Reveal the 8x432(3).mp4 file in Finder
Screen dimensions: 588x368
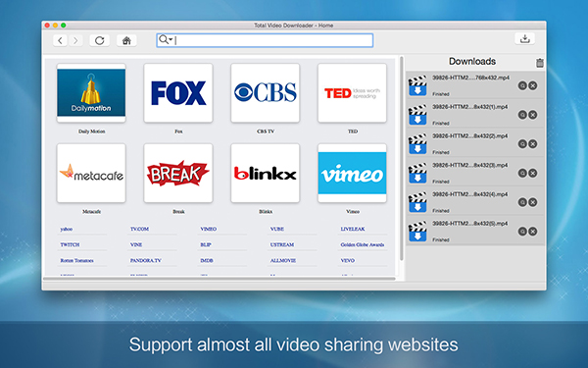click(x=522, y=173)
